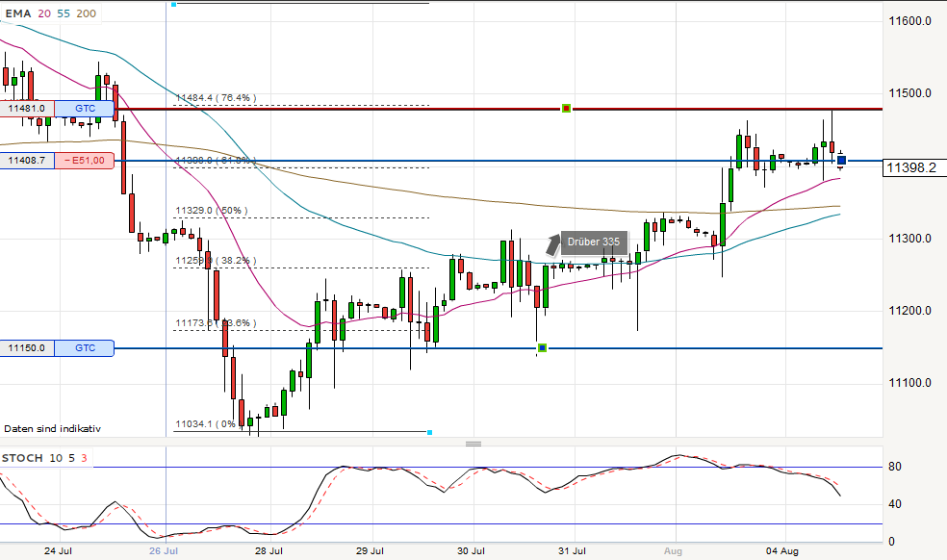Click the blue marker on the 11150 order line
The image size is (947, 560).
[x=542, y=347]
